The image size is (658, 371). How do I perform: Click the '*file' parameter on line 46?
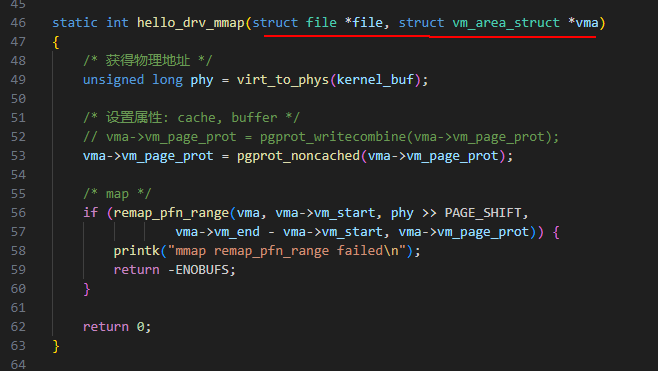(364, 23)
